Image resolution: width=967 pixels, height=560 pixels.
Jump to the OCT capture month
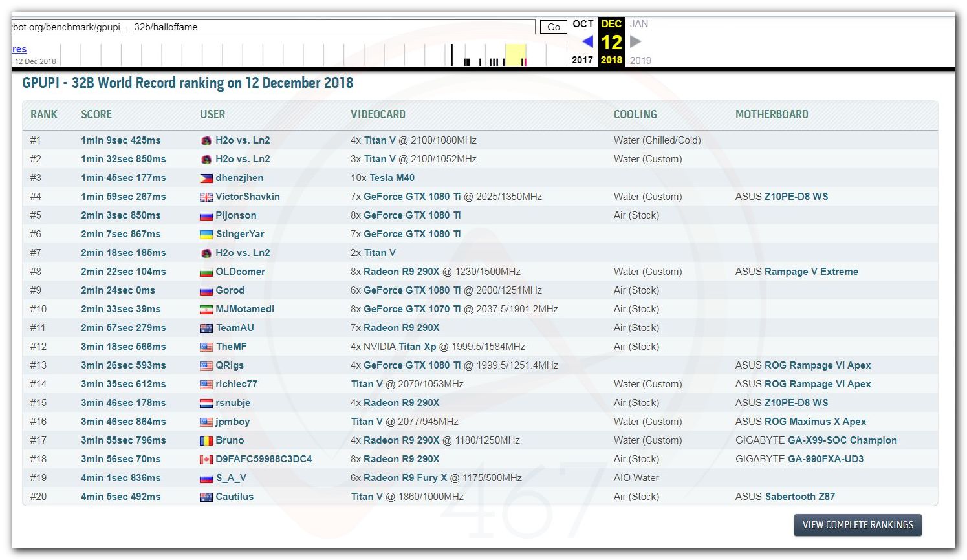pyautogui.click(x=583, y=23)
